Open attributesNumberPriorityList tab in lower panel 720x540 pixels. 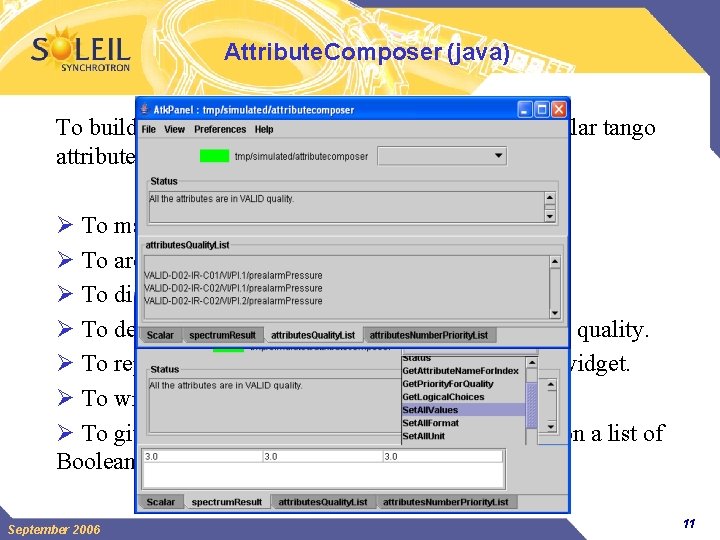tap(445, 502)
